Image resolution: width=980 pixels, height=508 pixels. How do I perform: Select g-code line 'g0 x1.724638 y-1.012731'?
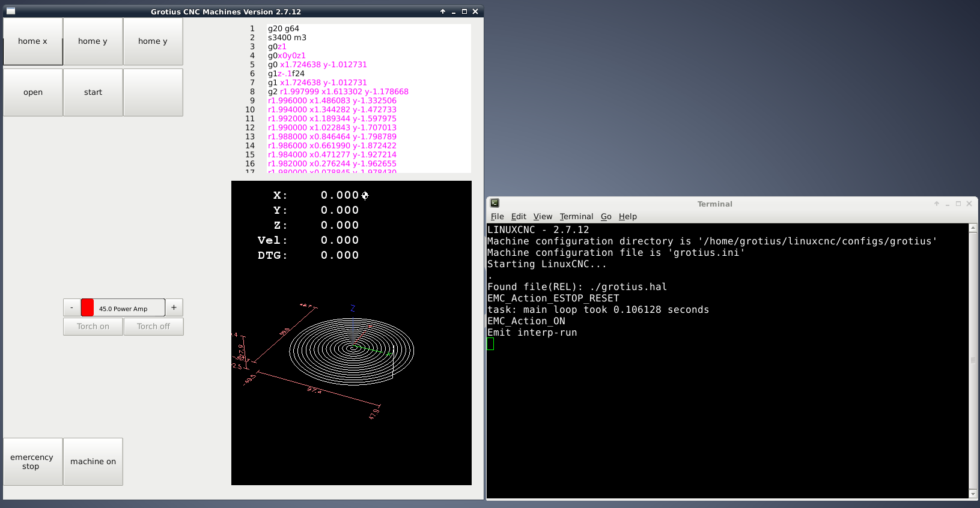click(x=317, y=65)
